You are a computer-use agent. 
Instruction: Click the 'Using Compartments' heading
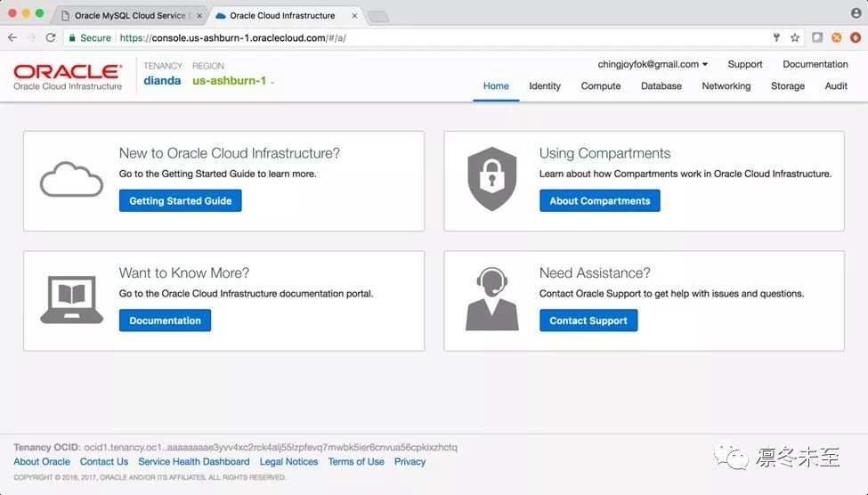click(x=604, y=153)
